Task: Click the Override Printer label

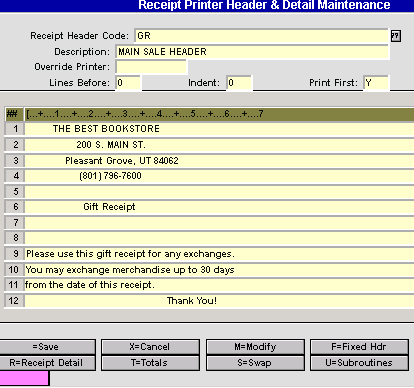Action: pos(72,67)
